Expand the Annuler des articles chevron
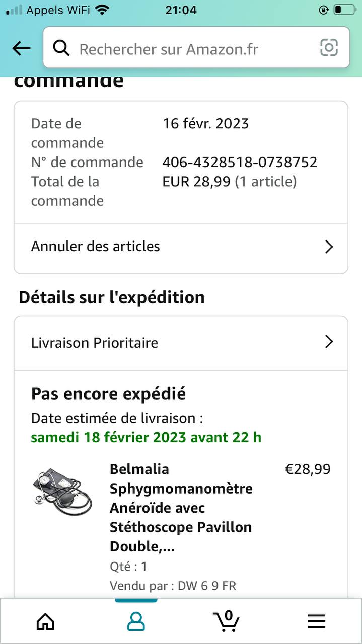 click(329, 247)
